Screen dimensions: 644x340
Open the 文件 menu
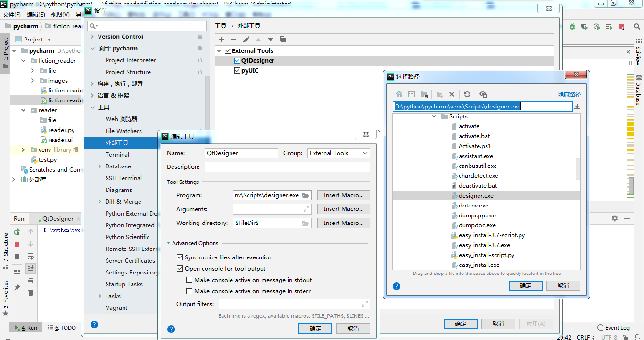[12, 15]
